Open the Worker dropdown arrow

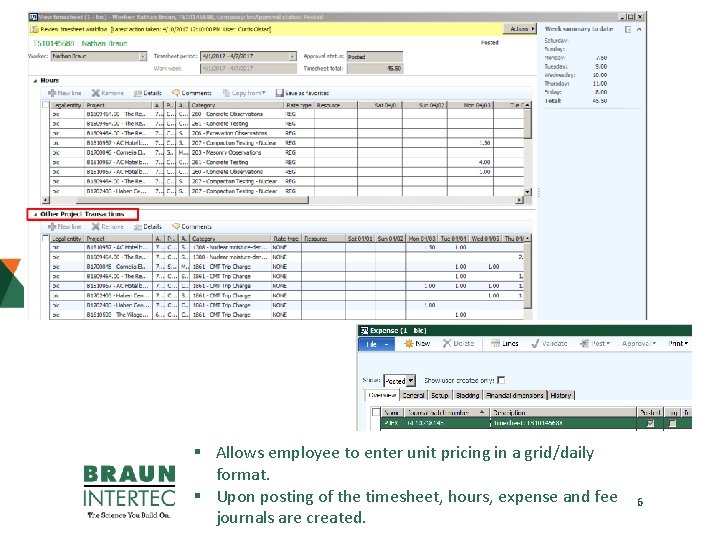[x=143, y=56]
